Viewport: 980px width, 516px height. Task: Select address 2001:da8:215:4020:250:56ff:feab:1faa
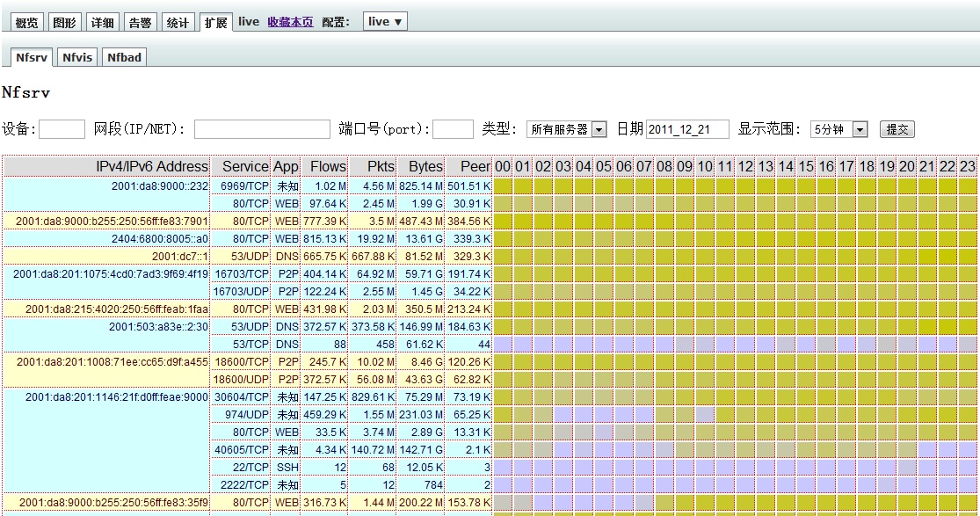point(117,309)
